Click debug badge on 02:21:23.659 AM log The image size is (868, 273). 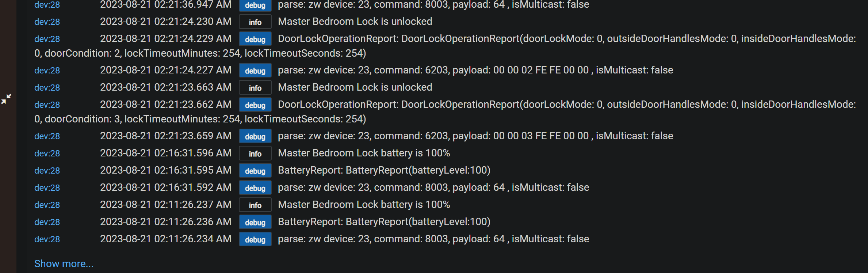click(255, 136)
